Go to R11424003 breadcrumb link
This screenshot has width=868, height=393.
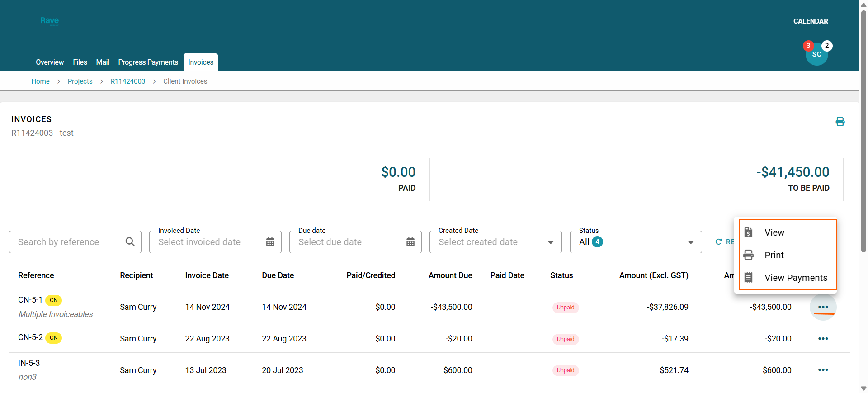[128, 81]
